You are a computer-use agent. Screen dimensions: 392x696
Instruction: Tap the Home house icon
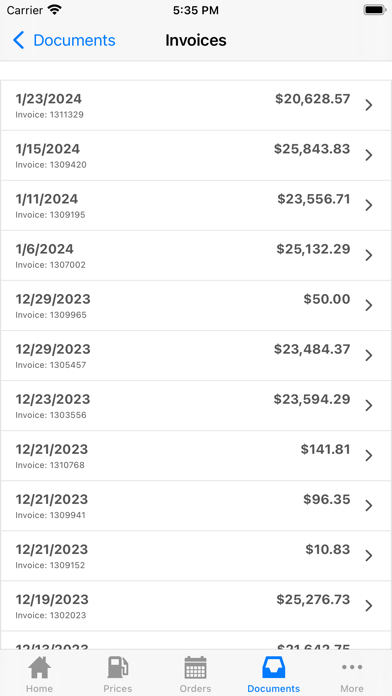point(40,668)
